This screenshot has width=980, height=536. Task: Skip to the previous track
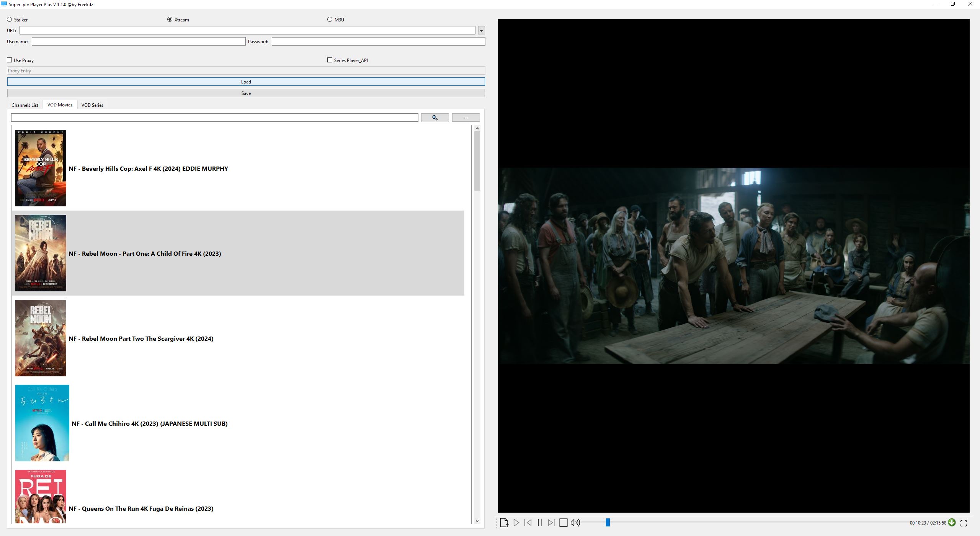[528, 523]
